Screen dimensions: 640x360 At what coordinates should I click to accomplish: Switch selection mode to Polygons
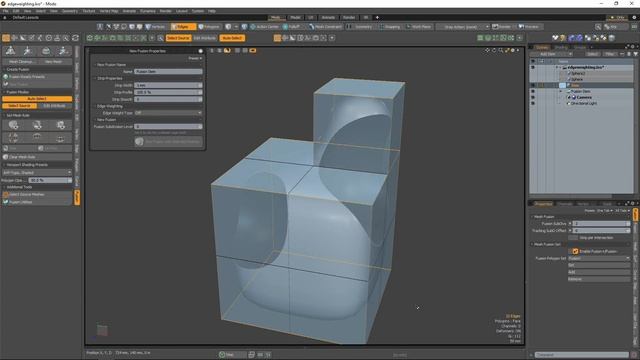pyautogui.click(x=209, y=27)
